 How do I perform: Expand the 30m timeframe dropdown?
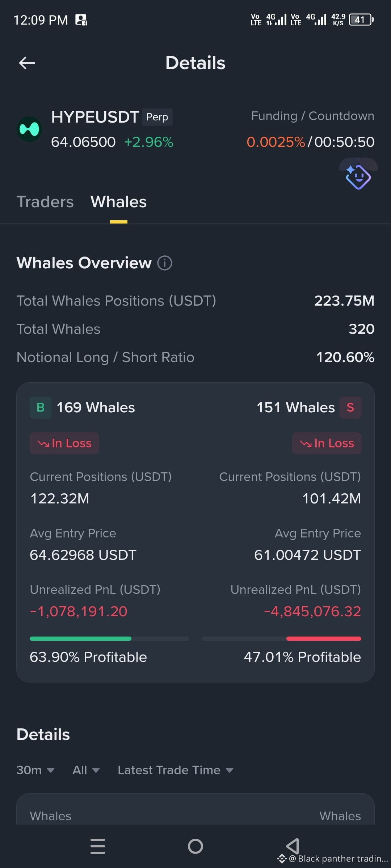coord(35,770)
